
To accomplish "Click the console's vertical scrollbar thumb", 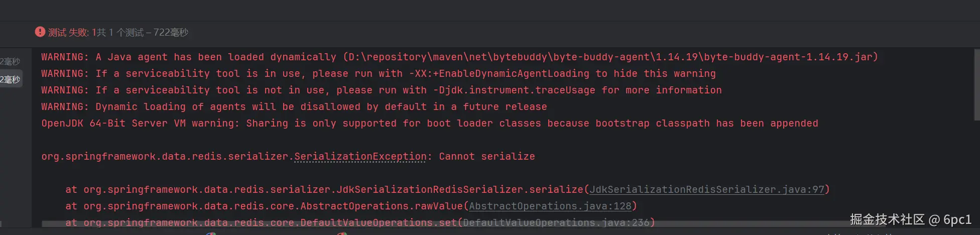I will [x=976, y=85].
